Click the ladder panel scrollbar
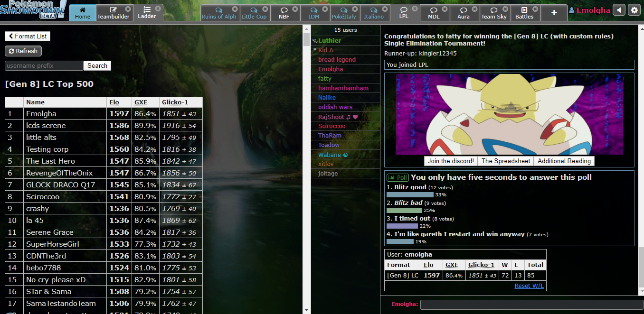Screen dimensions: 644x314 (x=306, y=39)
